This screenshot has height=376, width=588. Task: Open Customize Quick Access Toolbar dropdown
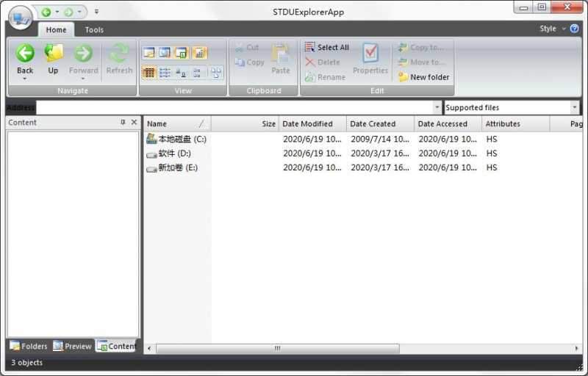click(x=96, y=12)
